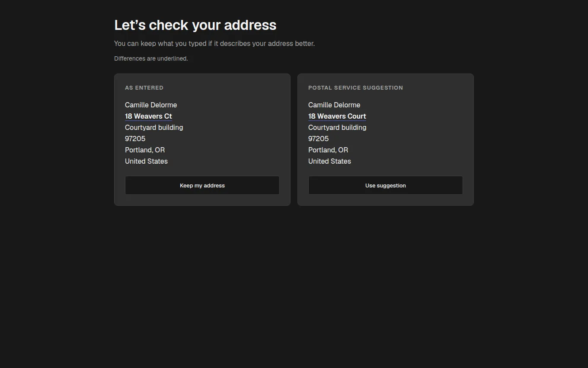The image size is (588, 368).
Task: Click zip 97205 in As Entered card
Action: point(135,139)
